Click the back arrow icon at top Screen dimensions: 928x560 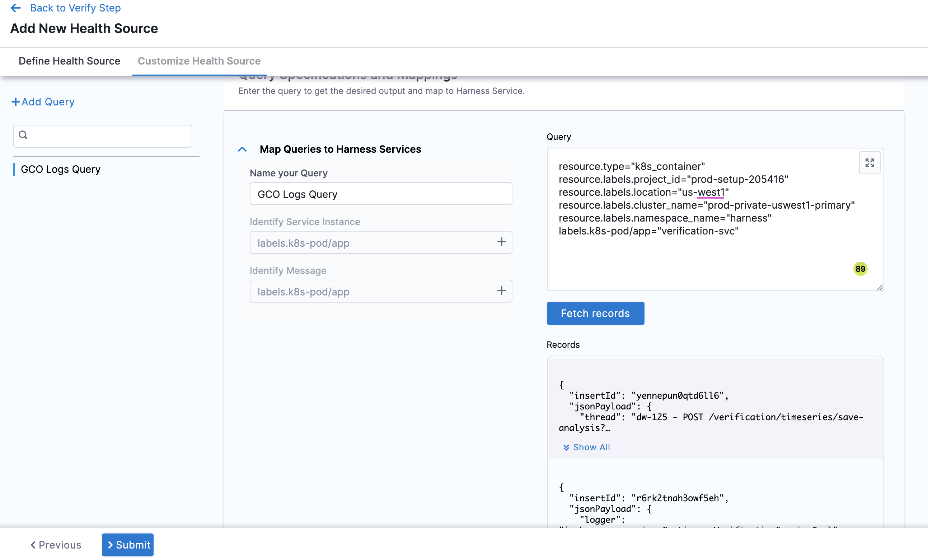point(16,8)
